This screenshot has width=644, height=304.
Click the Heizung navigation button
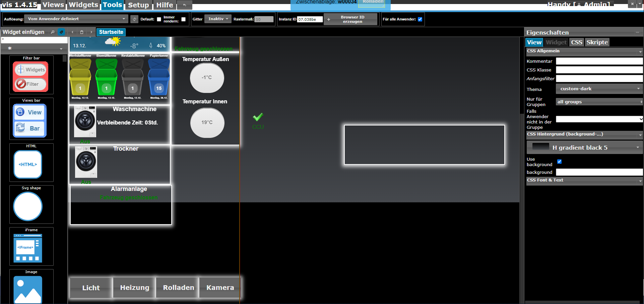pyautogui.click(x=135, y=288)
